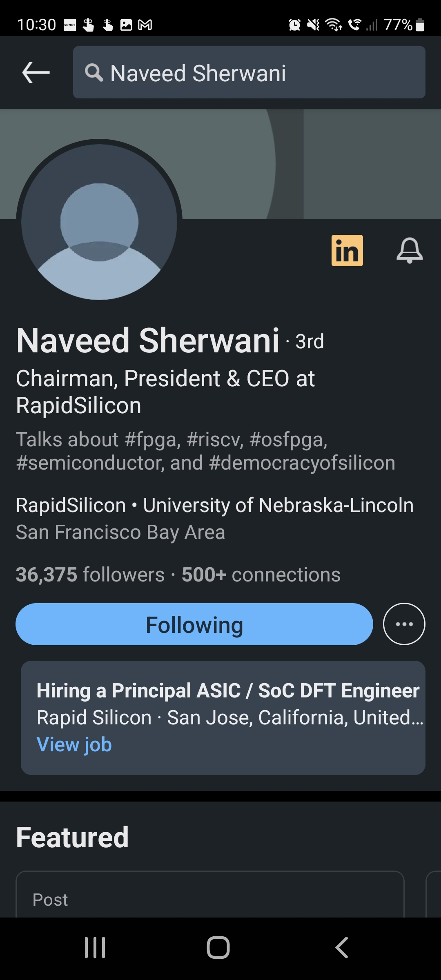Tap the back arrow in the search header

[36, 73]
